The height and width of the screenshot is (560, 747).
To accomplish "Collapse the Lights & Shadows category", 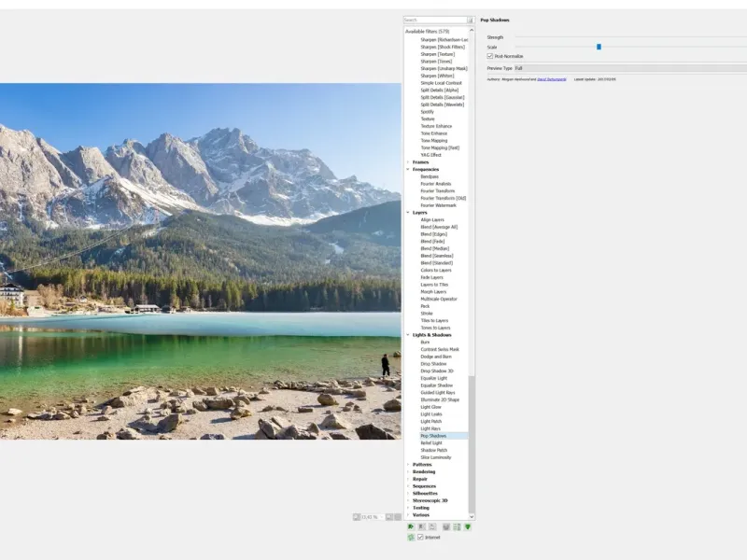I will [x=408, y=335].
